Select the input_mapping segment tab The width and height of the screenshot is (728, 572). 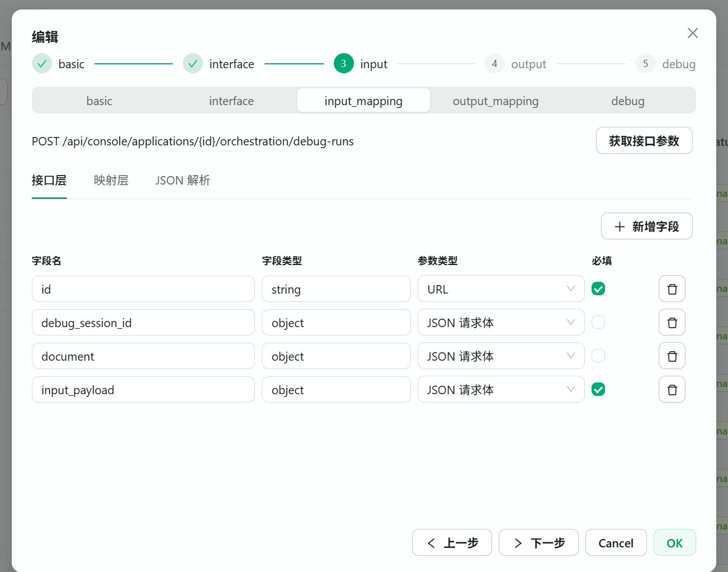coord(363,101)
